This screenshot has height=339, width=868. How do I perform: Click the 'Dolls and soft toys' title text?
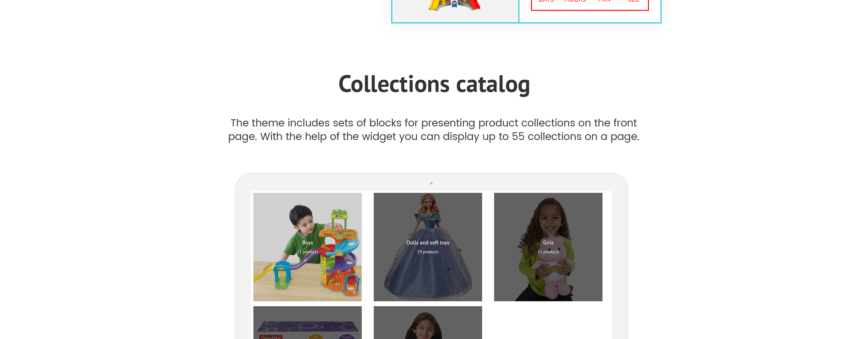[x=428, y=243]
